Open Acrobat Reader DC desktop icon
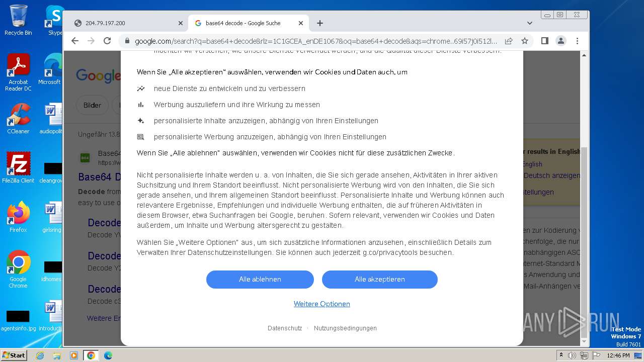This screenshot has width=644, height=362. [18, 73]
